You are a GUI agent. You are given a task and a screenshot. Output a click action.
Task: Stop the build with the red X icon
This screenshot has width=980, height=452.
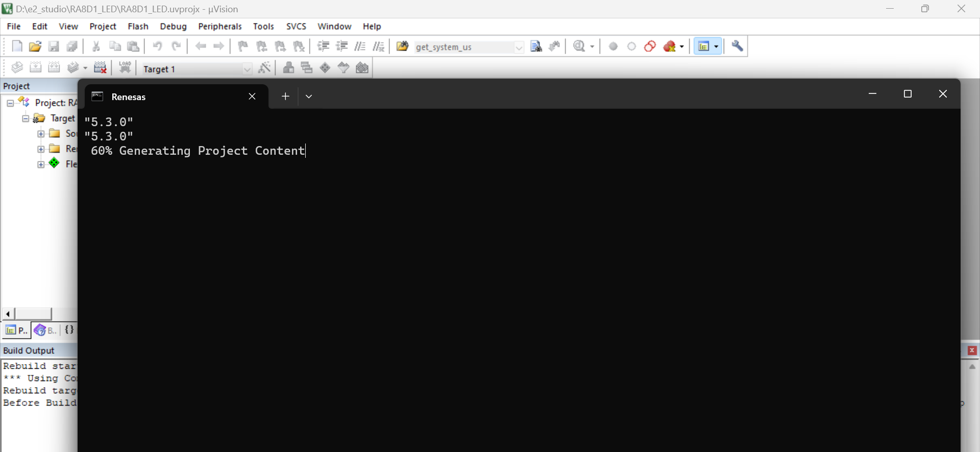[101, 68]
